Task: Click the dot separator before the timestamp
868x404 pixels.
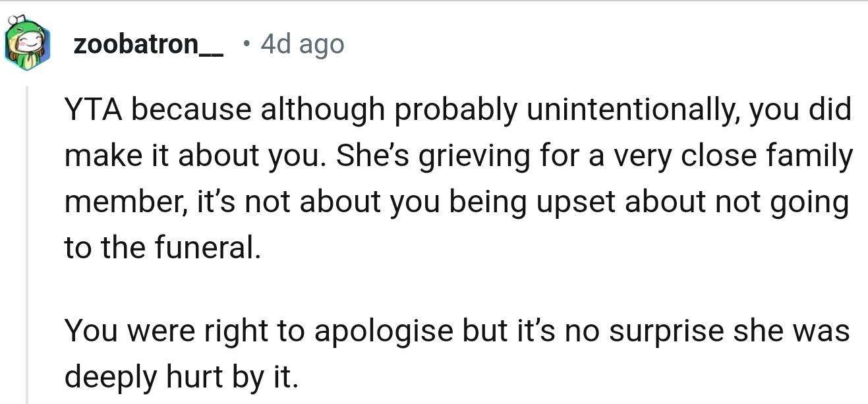Action: pyautogui.click(x=246, y=44)
